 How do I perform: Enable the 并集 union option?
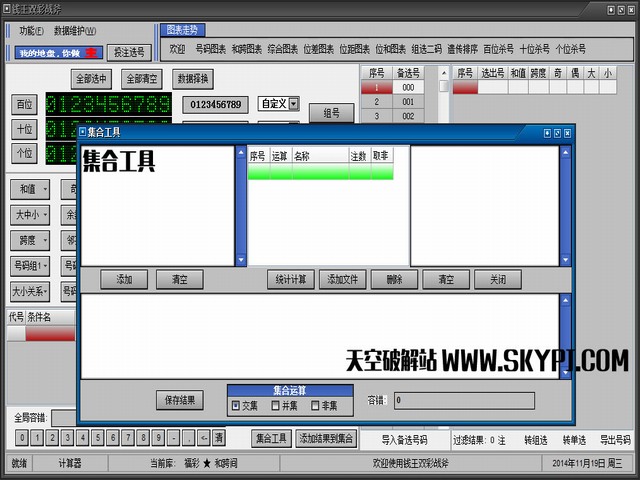coord(276,405)
